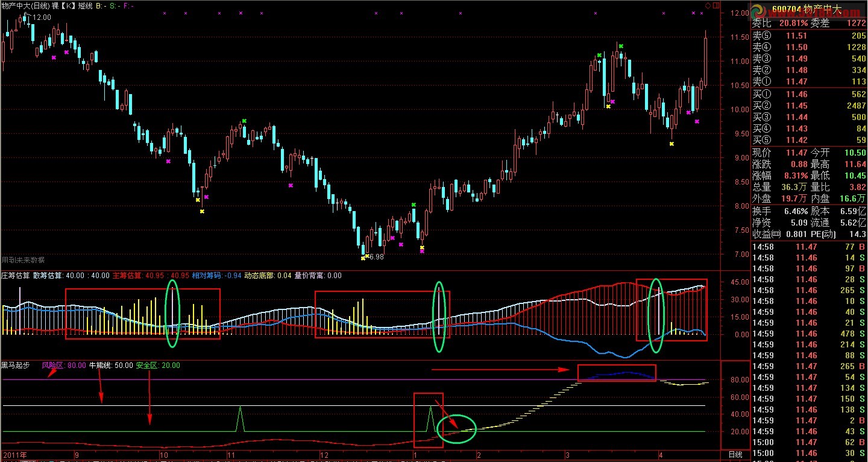Image resolution: width=868 pixels, height=462 pixels.
Task: Click the 12.00 high price label on chart
Action: pyautogui.click(x=42, y=17)
